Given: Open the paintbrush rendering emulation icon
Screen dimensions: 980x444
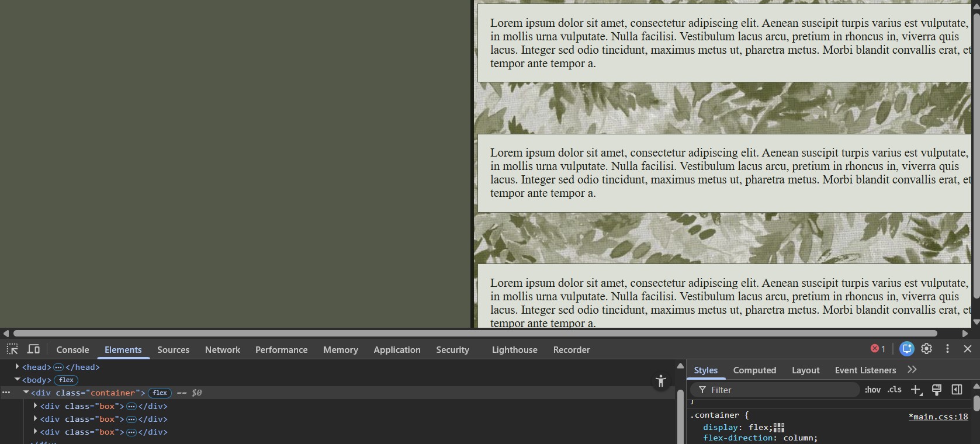Looking at the screenshot, I should [x=937, y=390].
